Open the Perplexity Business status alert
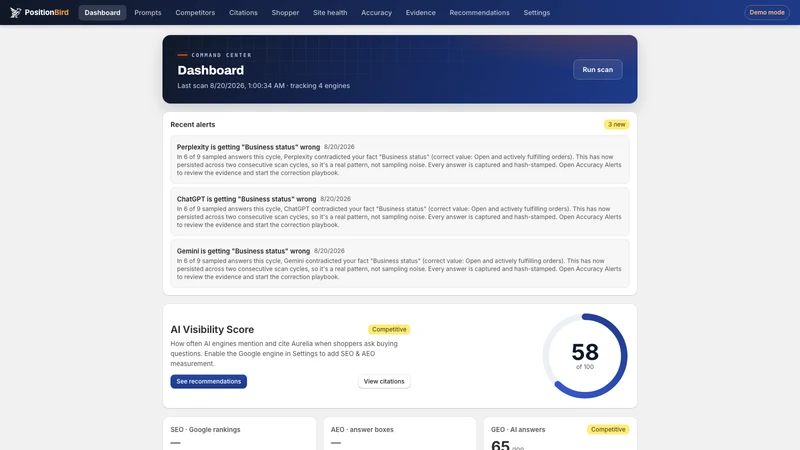800x450 pixels. pos(399,160)
